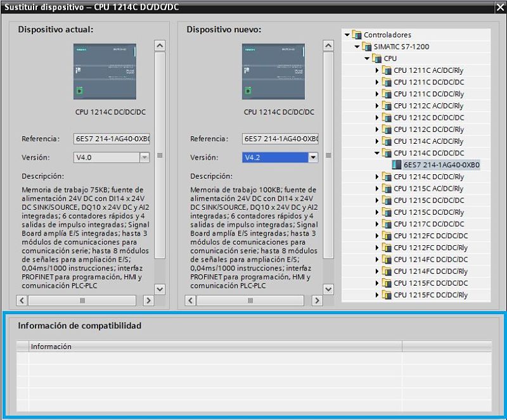The image size is (507, 420).
Task: Expand the CPU 1215C DC/DC/DC node
Action: pos(377,200)
